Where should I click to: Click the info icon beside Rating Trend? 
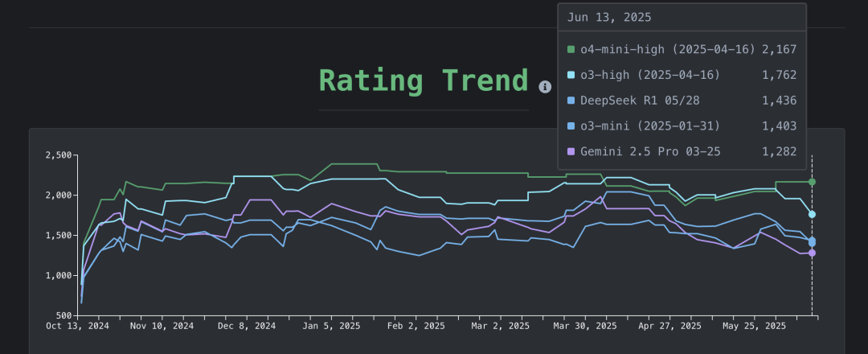545,86
